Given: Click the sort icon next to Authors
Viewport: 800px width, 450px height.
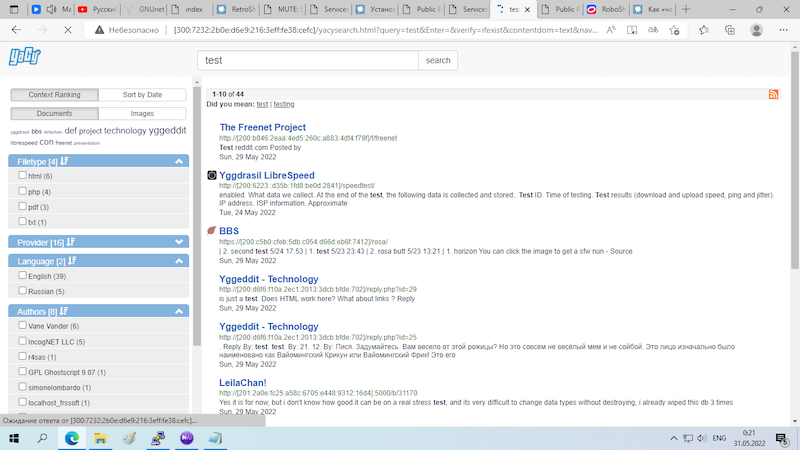Looking at the screenshot, I should tap(64, 311).
